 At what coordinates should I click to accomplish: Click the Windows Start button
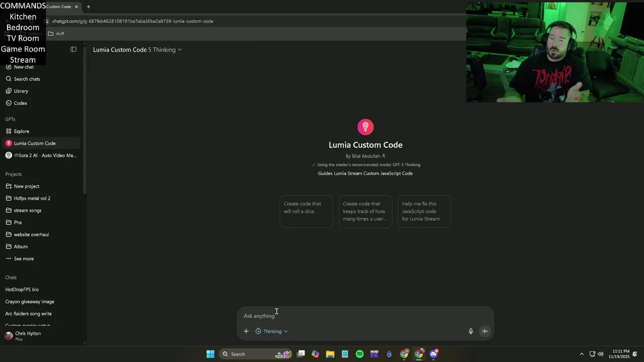click(210, 354)
